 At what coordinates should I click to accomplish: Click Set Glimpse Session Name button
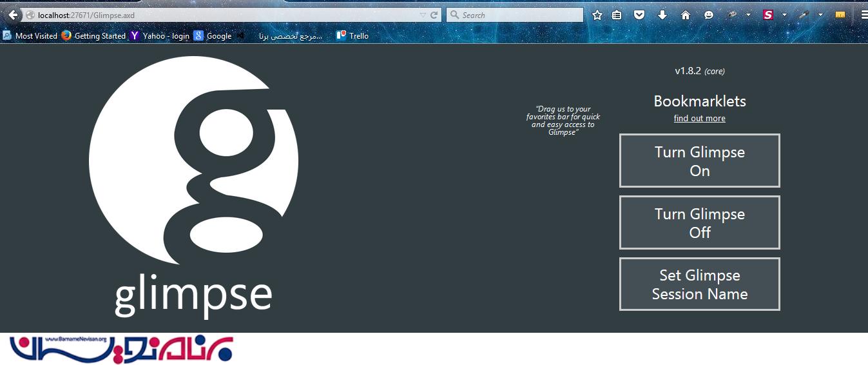pos(700,284)
